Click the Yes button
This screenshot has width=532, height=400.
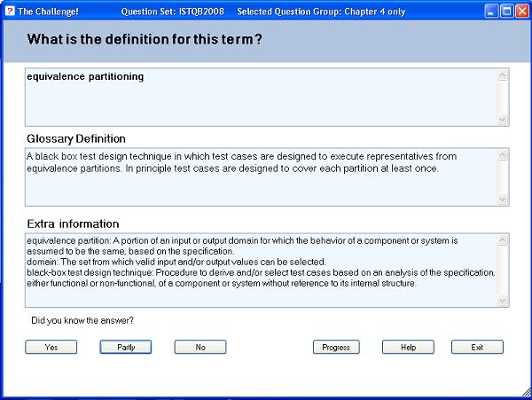[51, 347]
